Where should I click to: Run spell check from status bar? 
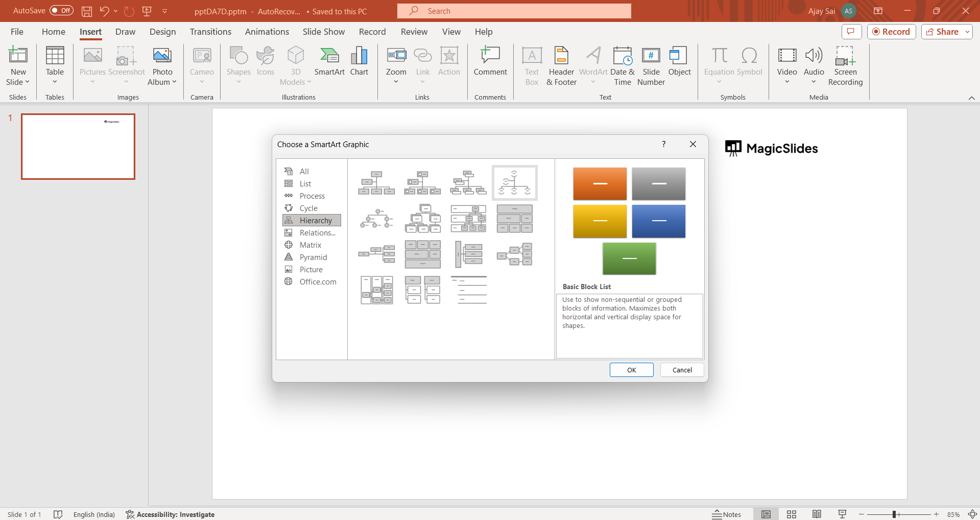coord(58,514)
